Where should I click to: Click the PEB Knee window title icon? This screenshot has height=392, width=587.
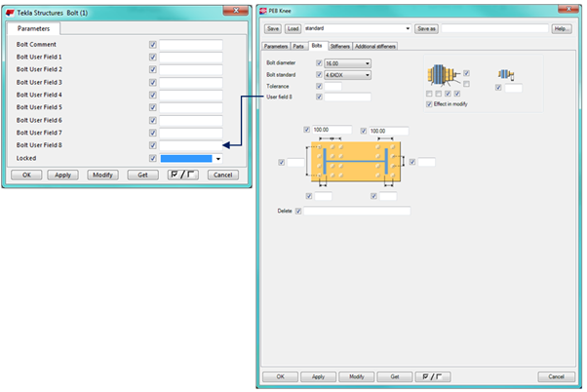[x=260, y=11]
